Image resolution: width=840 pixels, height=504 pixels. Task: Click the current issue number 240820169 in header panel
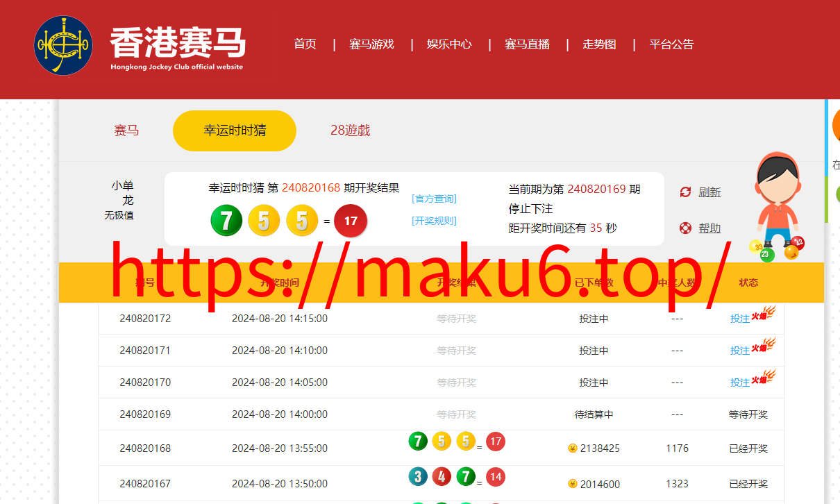[x=596, y=189]
